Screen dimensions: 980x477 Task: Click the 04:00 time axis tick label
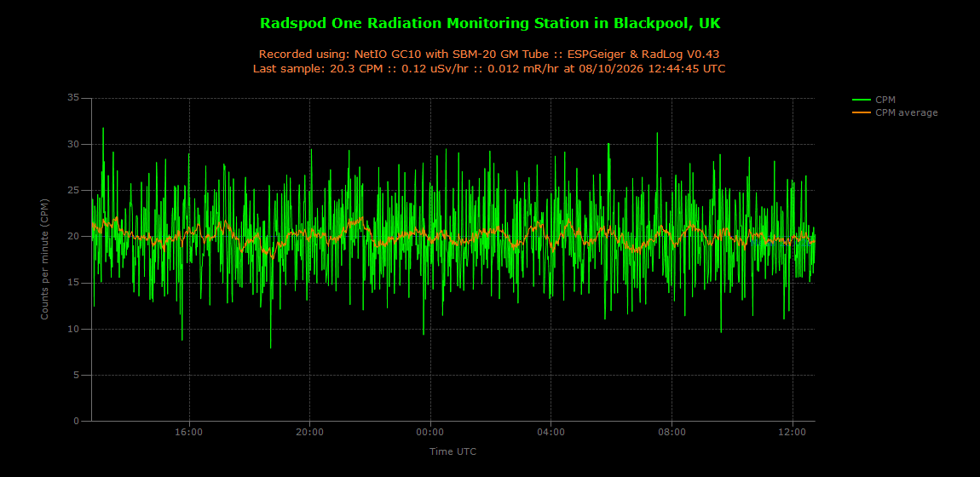[551, 431]
